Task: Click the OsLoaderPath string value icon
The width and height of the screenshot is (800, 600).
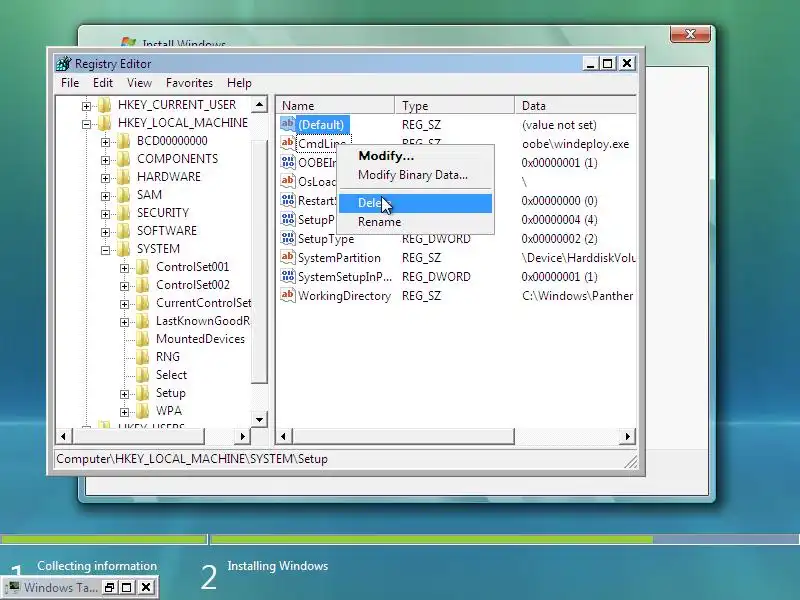Action: (288, 181)
